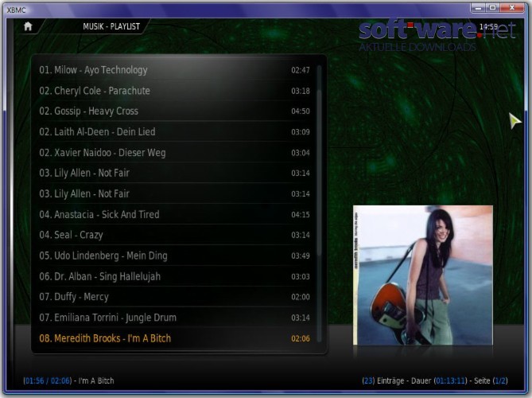Image resolution: width=532 pixels, height=398 pixels.
Task: Click the 02:06 duration of highlighted track
Action: [301, 338]
